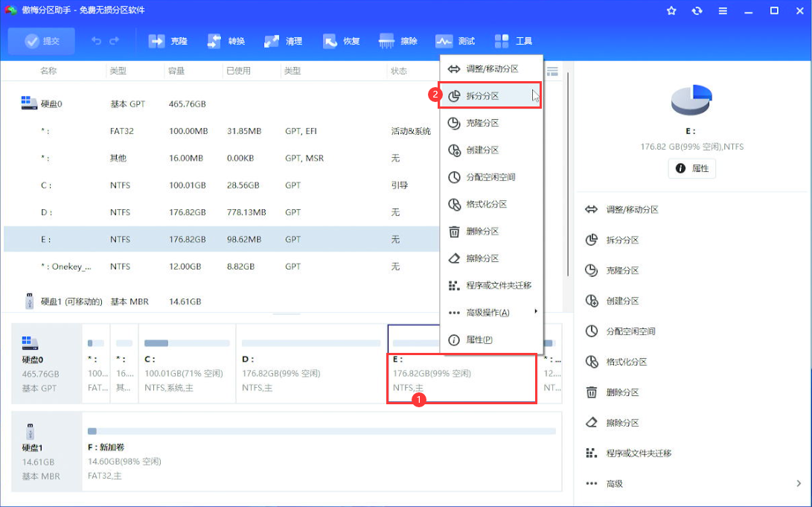Choose 调整/移动分区 in context menu

pyautogui.click(x=491, y=69)
